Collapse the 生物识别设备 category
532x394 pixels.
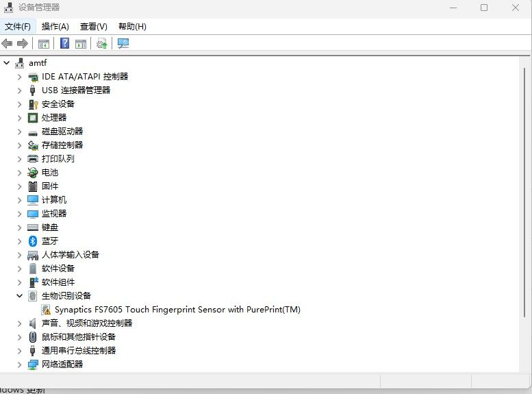[19, 296]
